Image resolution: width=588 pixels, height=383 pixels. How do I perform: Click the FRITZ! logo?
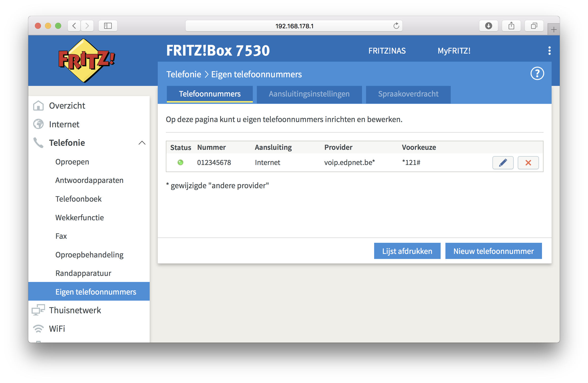(87, 61)
